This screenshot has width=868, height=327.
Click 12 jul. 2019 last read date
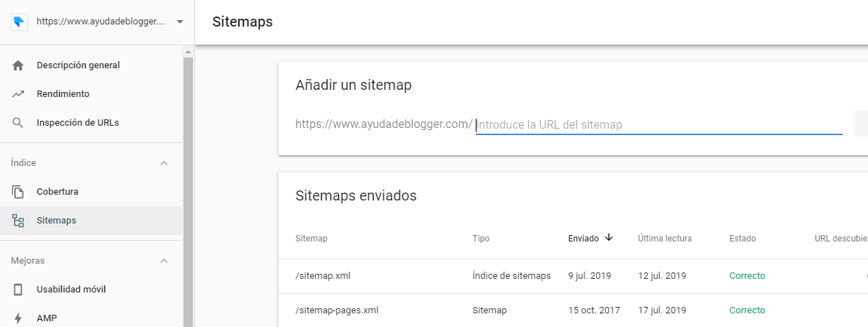661,276
